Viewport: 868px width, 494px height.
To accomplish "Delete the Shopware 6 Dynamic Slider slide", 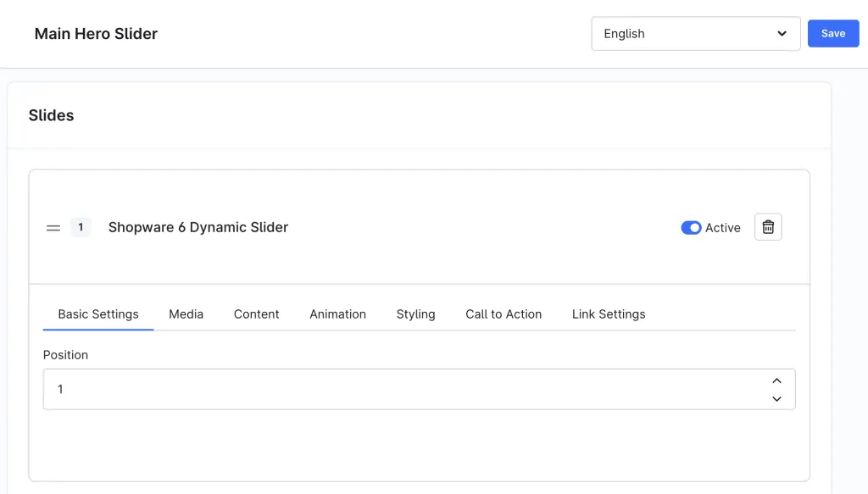I will pyautogui.click(x=768, y=227).
